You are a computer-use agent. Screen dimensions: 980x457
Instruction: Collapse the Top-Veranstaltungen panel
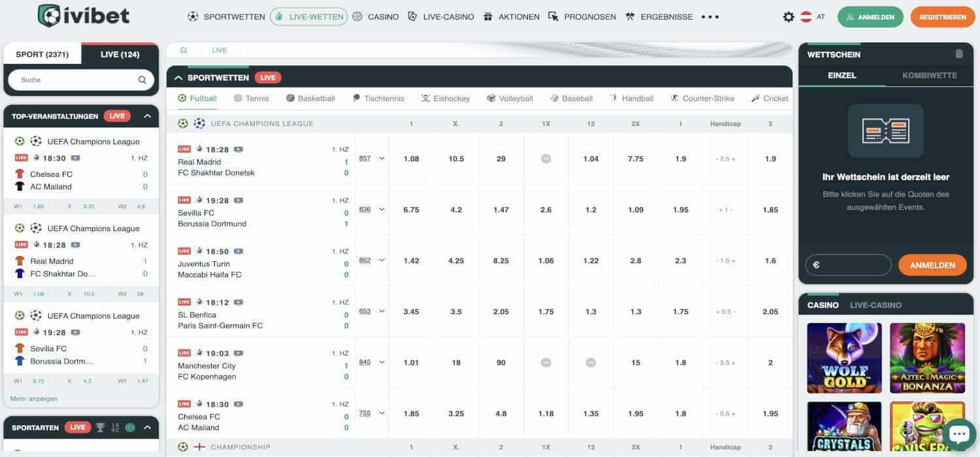147,116
